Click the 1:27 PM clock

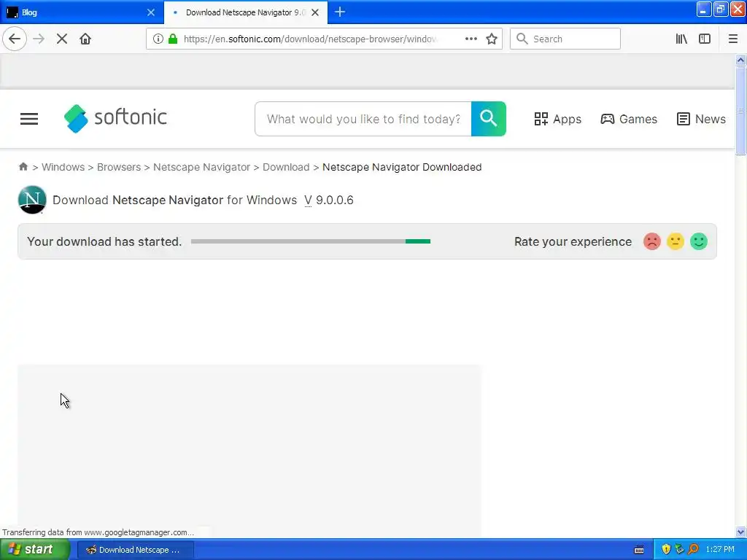click(x=720, y=550)
